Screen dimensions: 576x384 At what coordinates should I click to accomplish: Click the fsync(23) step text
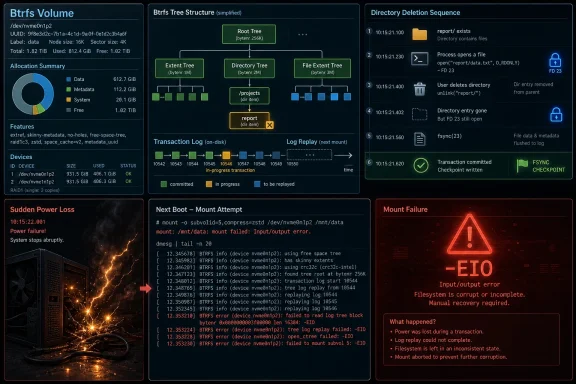449,136
